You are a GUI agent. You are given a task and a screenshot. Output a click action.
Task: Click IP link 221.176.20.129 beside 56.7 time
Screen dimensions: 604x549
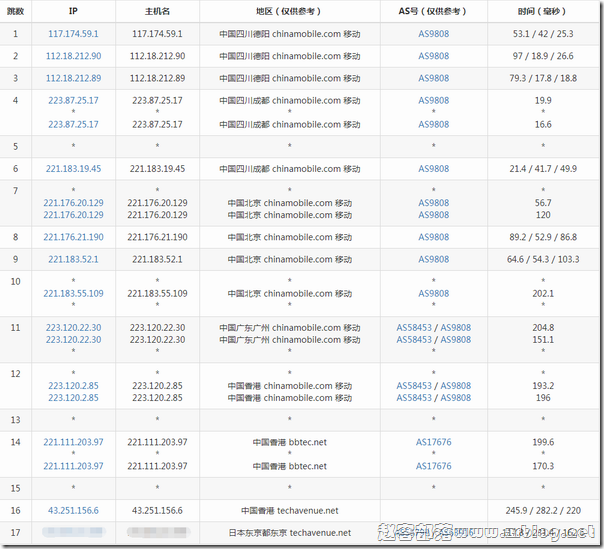pyautogui.click(x=73, y=203)
